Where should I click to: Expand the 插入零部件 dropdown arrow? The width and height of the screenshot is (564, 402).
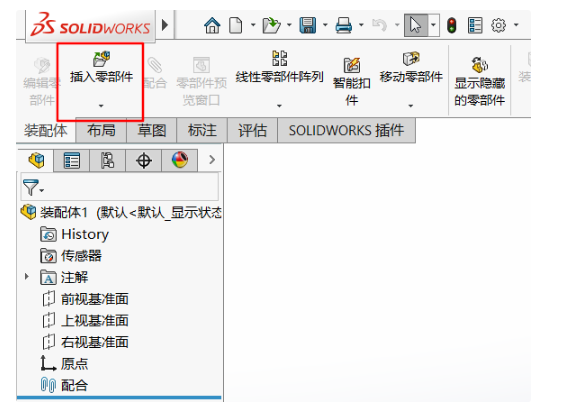tap(101, 106)
